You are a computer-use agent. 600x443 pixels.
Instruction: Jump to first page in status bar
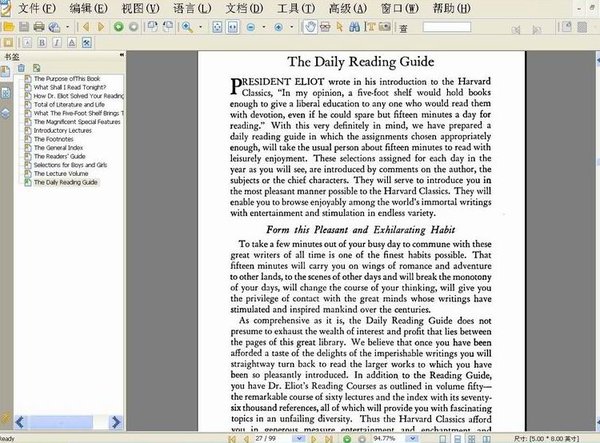click(x=232, y=439)
